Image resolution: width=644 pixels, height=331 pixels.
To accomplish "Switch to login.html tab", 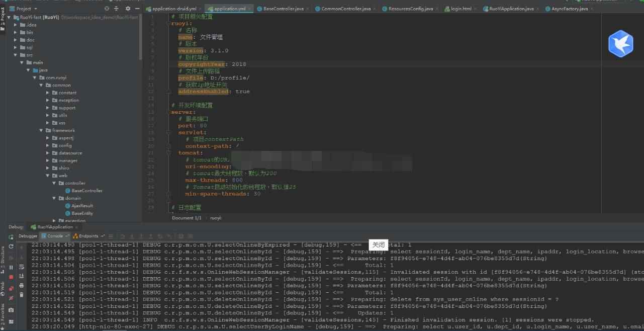I will (461, 9).
